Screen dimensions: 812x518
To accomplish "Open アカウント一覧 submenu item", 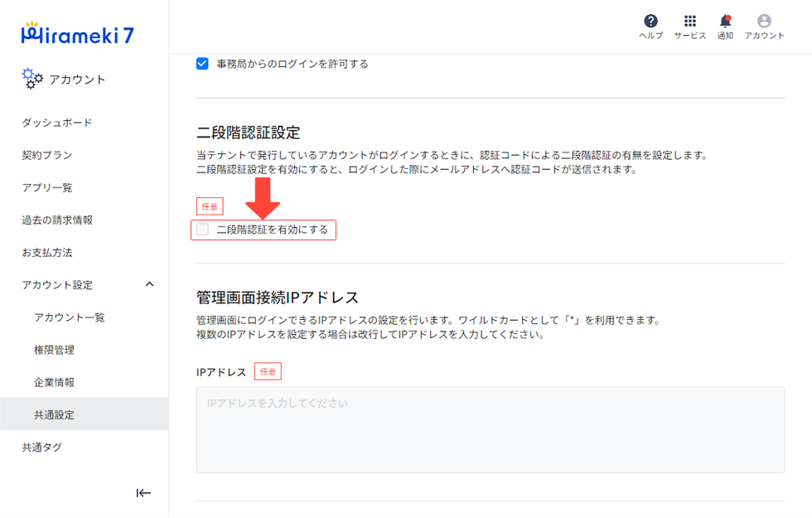I will [70, 317].
